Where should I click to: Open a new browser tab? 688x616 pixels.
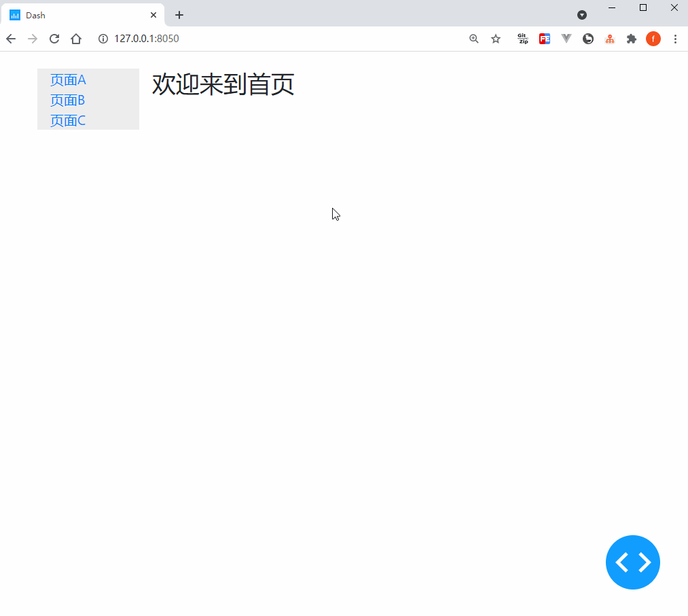click(x=179, y=15)
